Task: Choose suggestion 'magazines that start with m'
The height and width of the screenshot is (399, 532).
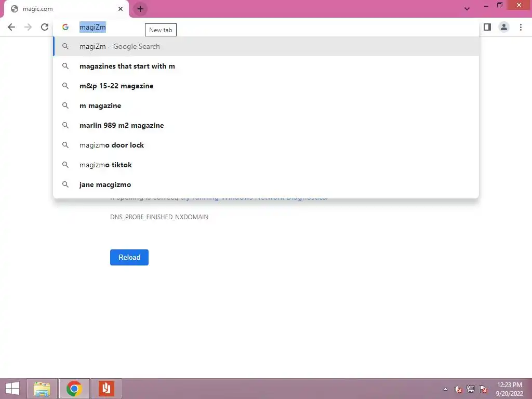Action: 266,66
